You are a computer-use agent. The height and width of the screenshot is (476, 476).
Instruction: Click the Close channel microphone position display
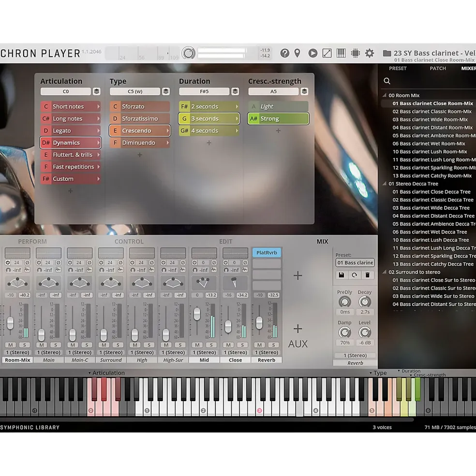coord(235,283)
